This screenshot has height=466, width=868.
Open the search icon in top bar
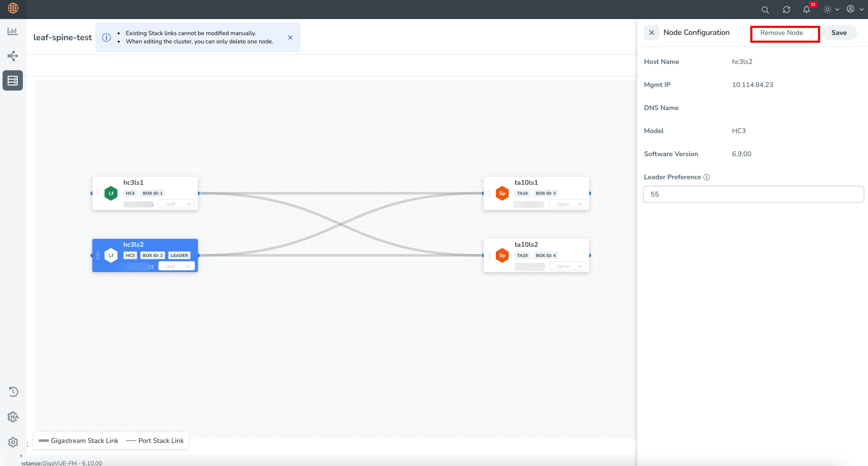tap(765, 10)
